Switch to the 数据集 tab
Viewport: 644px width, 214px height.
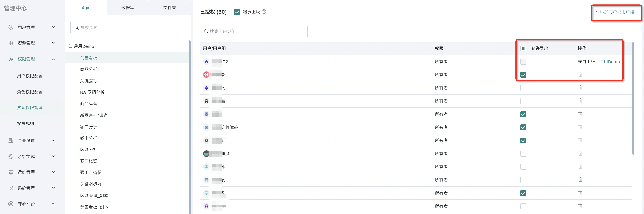pos(127,7)
